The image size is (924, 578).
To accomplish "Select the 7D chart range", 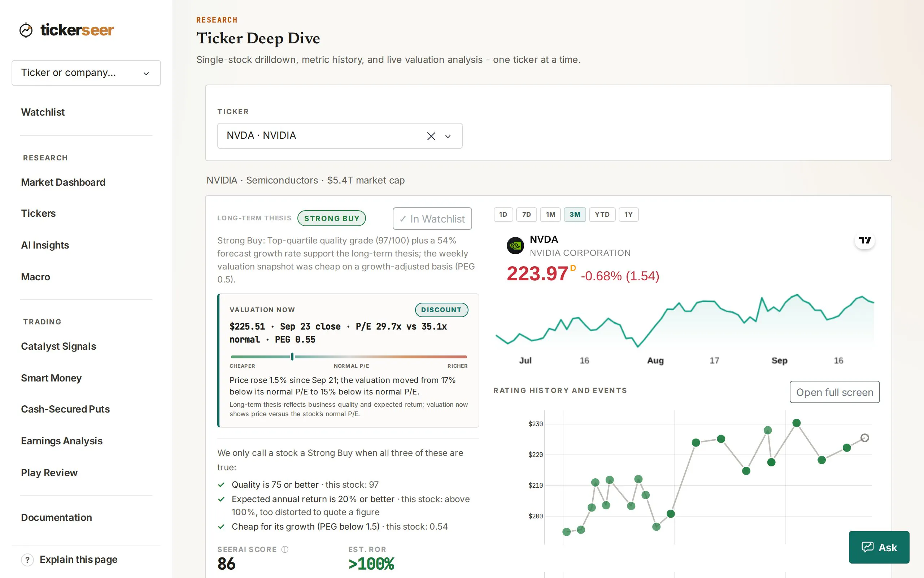I will (527, 215).
